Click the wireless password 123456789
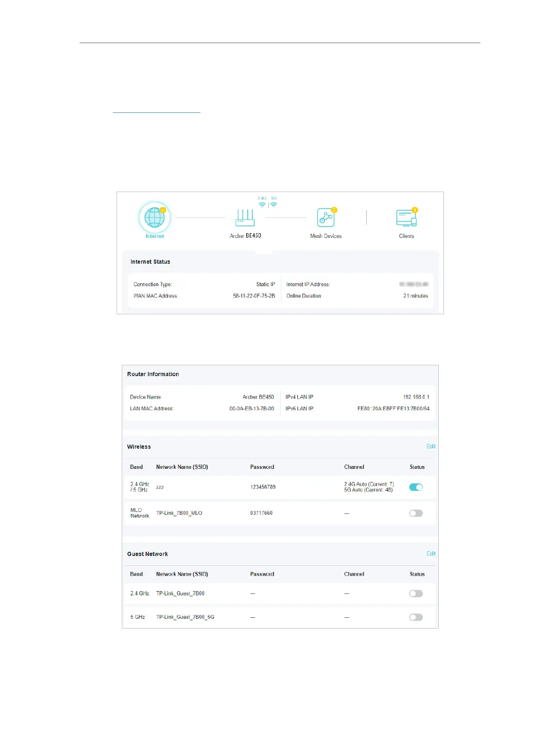560x741 pixels. pos(263,487)
